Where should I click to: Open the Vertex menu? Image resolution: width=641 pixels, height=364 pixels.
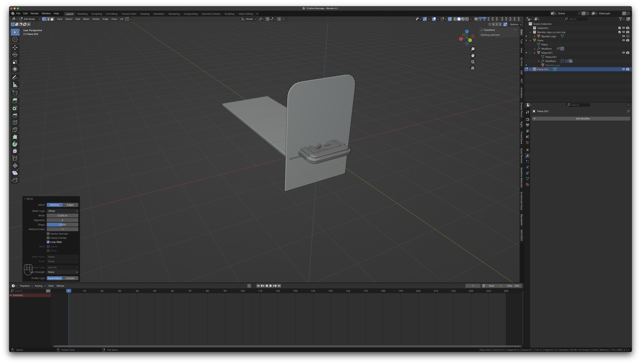click(x=96, y=19)
